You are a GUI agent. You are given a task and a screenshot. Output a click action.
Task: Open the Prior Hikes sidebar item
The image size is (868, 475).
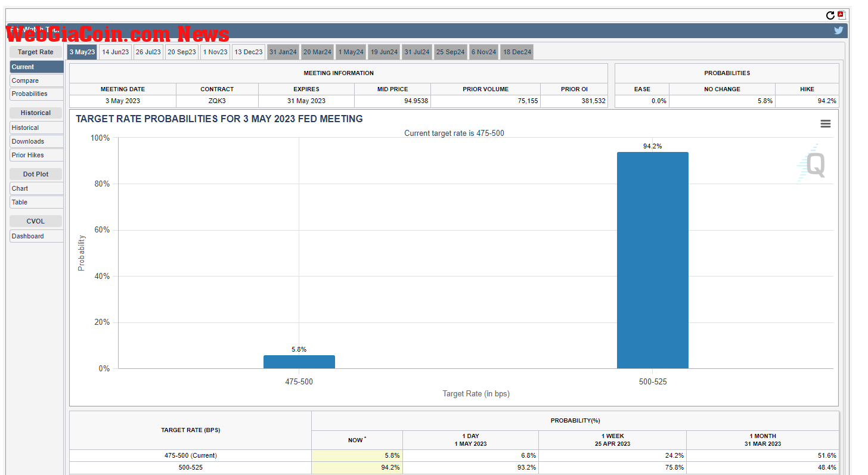36,155
